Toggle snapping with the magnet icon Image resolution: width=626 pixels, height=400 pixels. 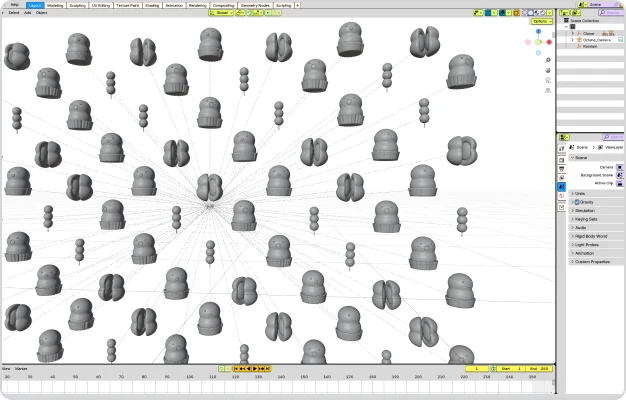click(250, 13)
